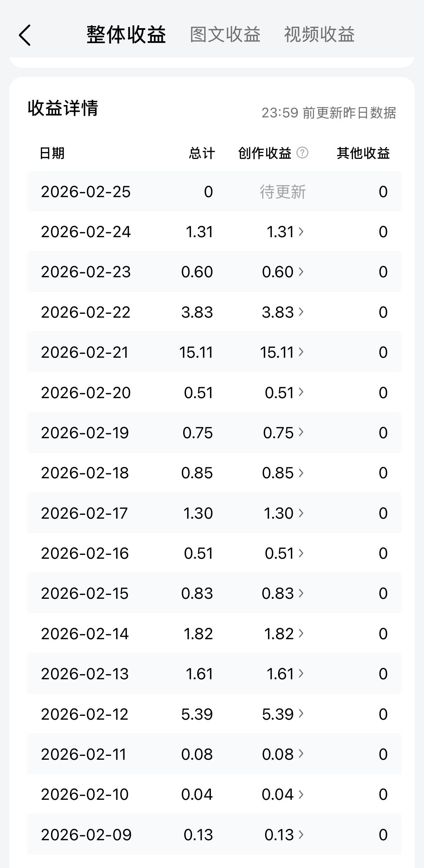Screen dimensions: 424x868
Task: Select the 整体收益 tab
Action: 126,34
